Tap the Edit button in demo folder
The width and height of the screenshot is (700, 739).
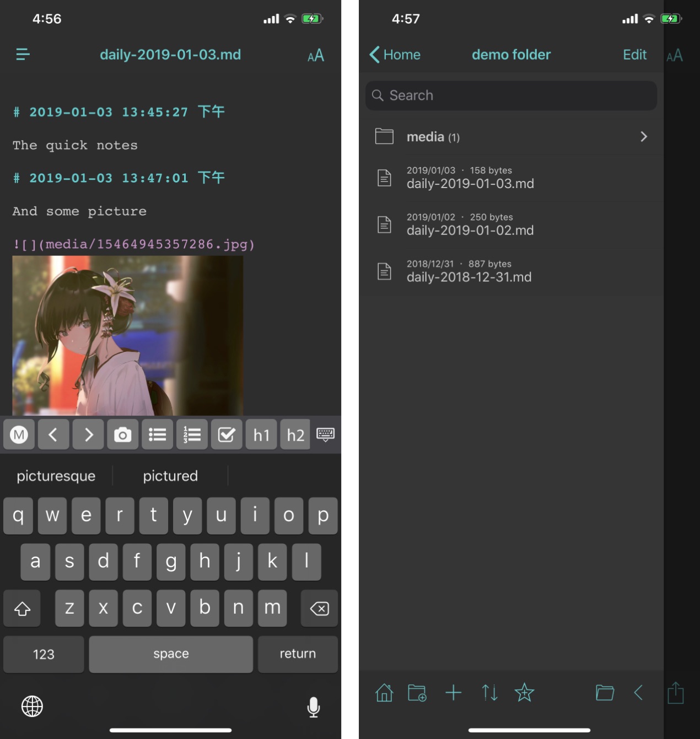pos(634,55)
